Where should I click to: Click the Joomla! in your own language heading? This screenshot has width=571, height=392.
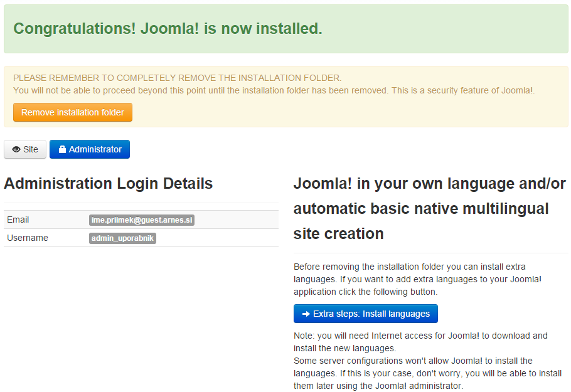pos(430,209)
